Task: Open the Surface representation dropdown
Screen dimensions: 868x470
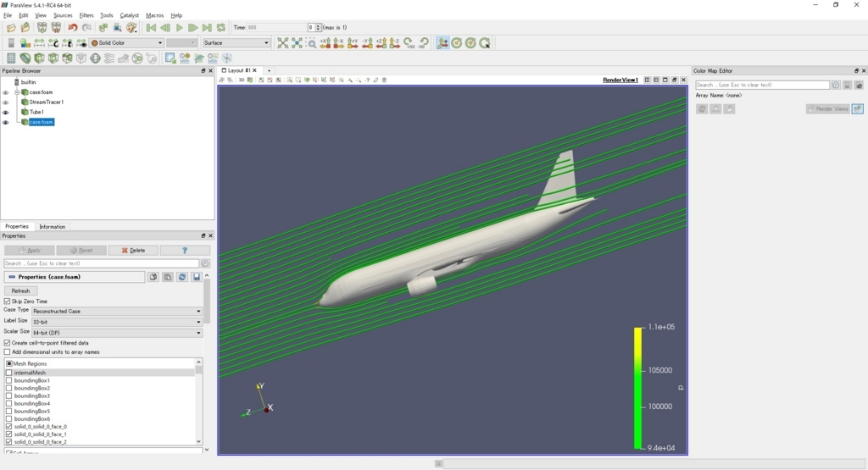Action: coord(236,43)
